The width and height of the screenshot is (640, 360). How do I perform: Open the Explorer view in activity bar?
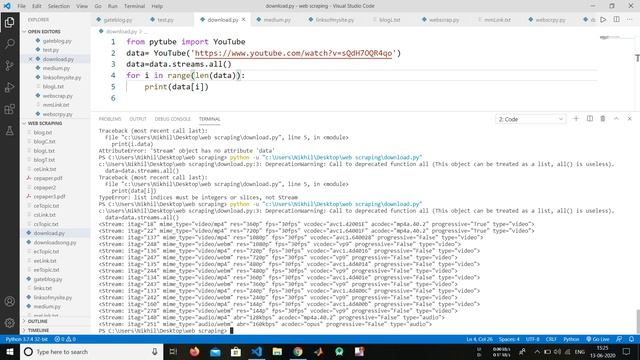(9, 22)
